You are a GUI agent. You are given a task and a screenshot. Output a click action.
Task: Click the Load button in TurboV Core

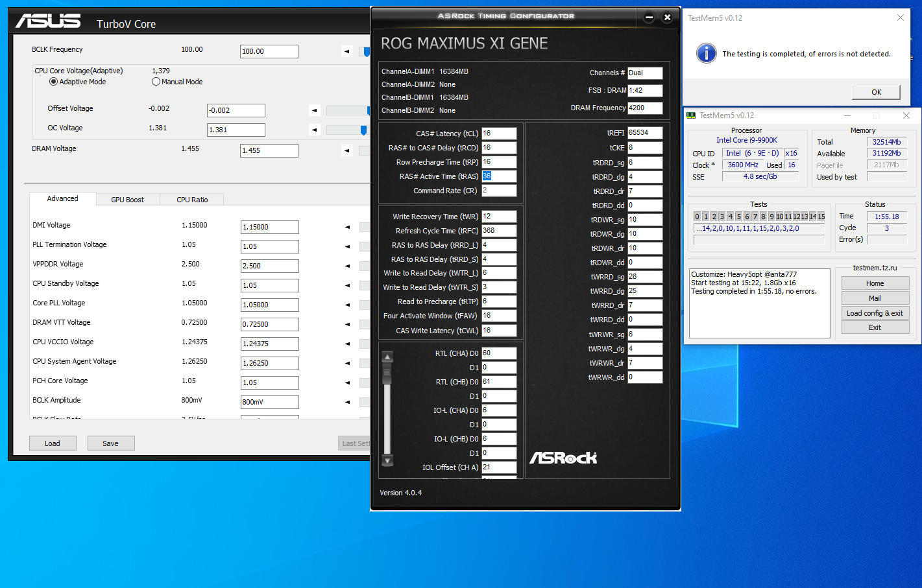(x=53, y=443)
